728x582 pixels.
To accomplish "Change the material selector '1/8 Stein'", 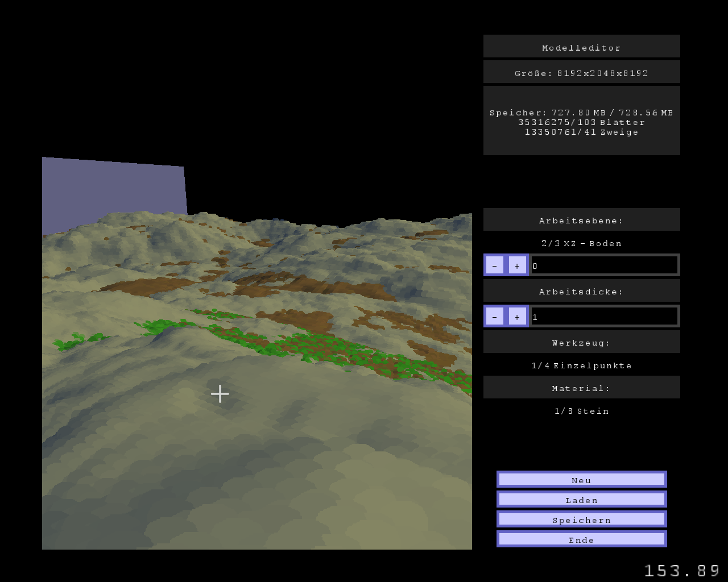I will [x=581, y=411].
